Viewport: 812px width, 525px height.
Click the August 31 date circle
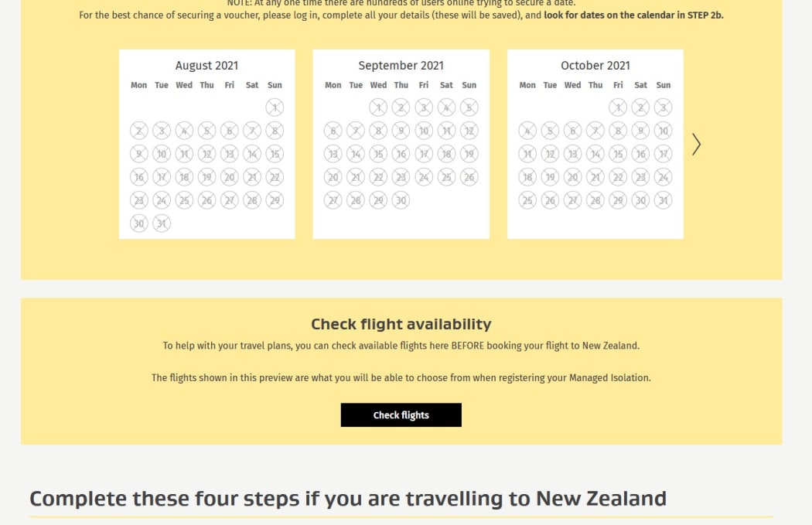click(161, 223)
